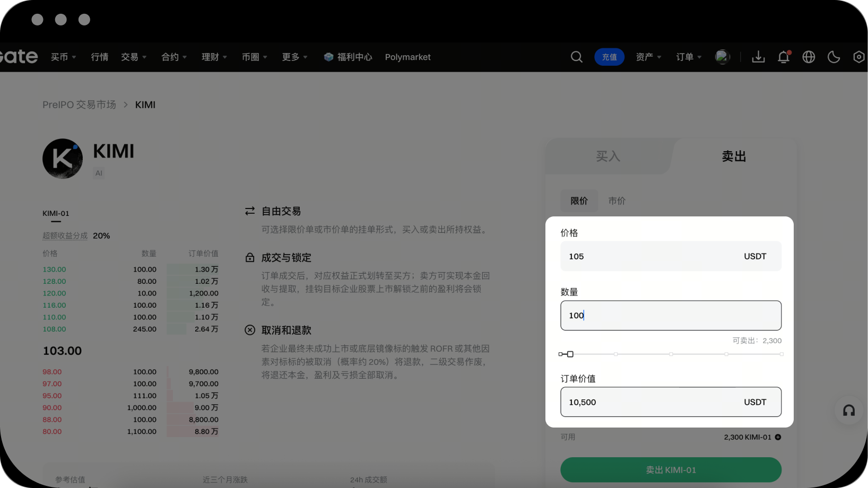Screen dimensions: 868x488
Task: Click the 充值 deposit button
Action: [x=609, y=57]
